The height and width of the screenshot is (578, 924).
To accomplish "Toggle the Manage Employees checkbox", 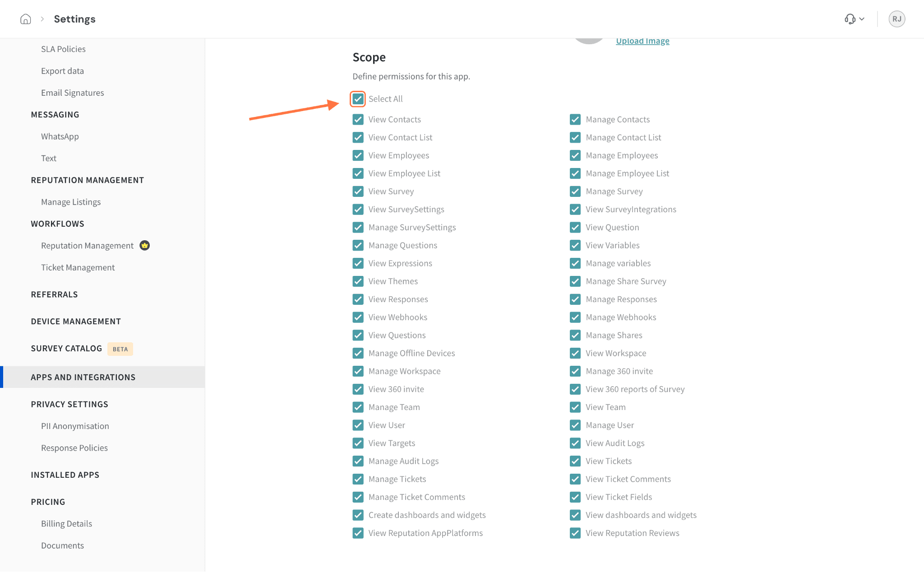I will click(575, 155).
